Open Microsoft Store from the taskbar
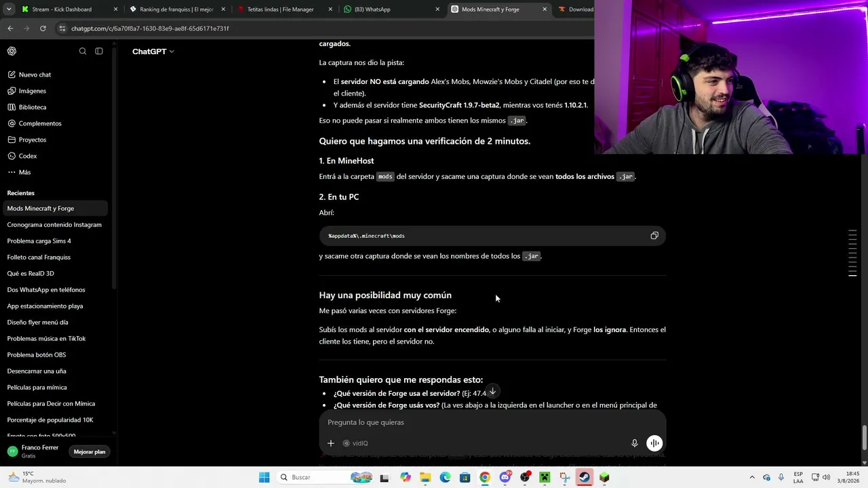The image size is (868, 488). point(465,477)
